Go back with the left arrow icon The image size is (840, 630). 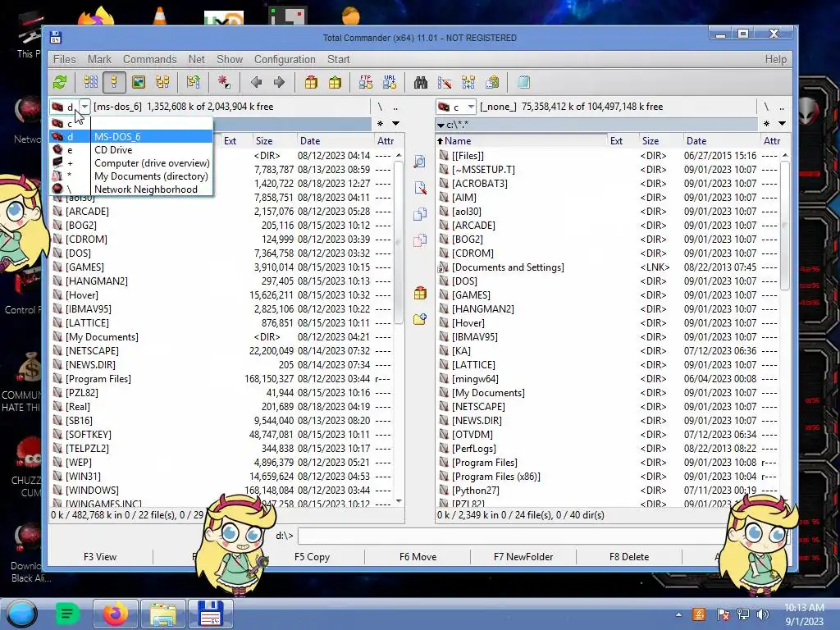tap(256, 83)
